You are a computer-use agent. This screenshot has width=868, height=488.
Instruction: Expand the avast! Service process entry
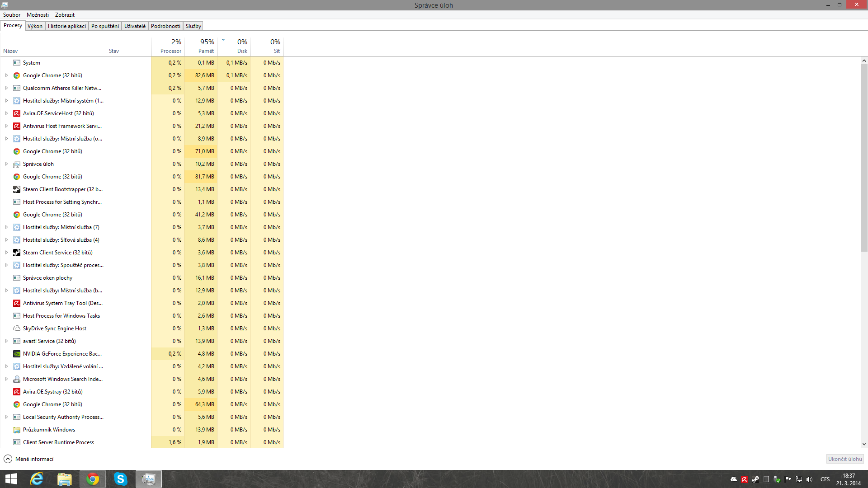[6, 341]
